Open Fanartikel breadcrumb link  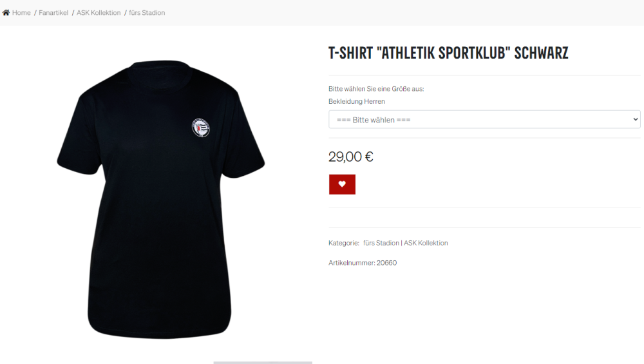[53, 13]
